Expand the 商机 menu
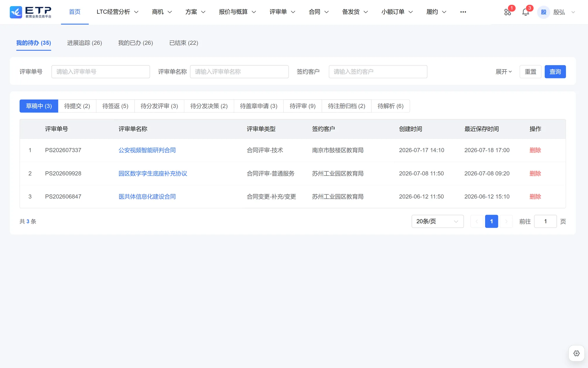This screenshot has height=368, width=588. [162, 12]
